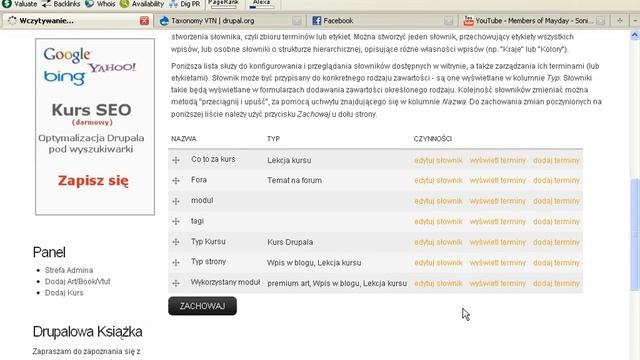Click edytuj słownik for tagi
This screenshot has width=640, height=360.
point(438,222)
